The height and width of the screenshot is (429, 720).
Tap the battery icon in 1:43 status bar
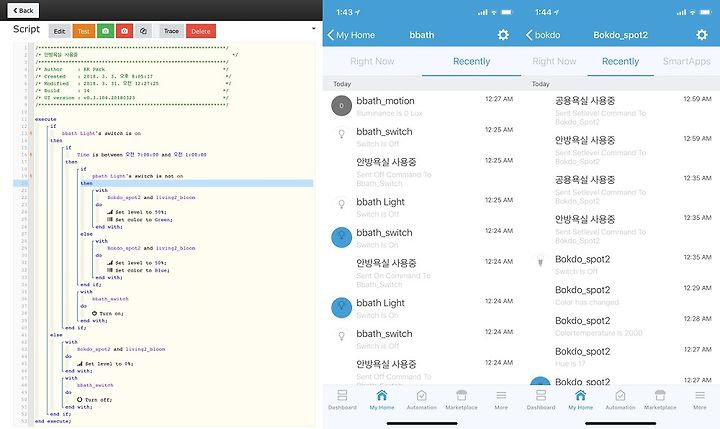pos(507,12)
